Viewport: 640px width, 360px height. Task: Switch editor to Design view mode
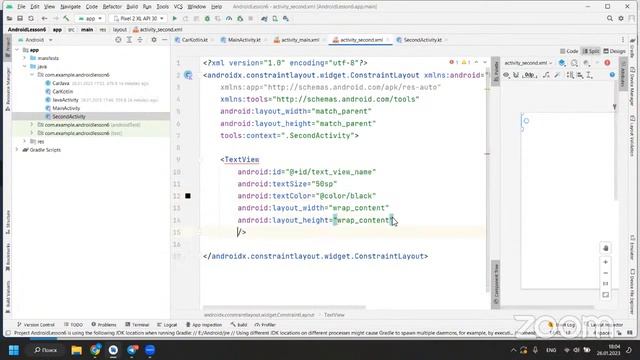pos(614,51)
